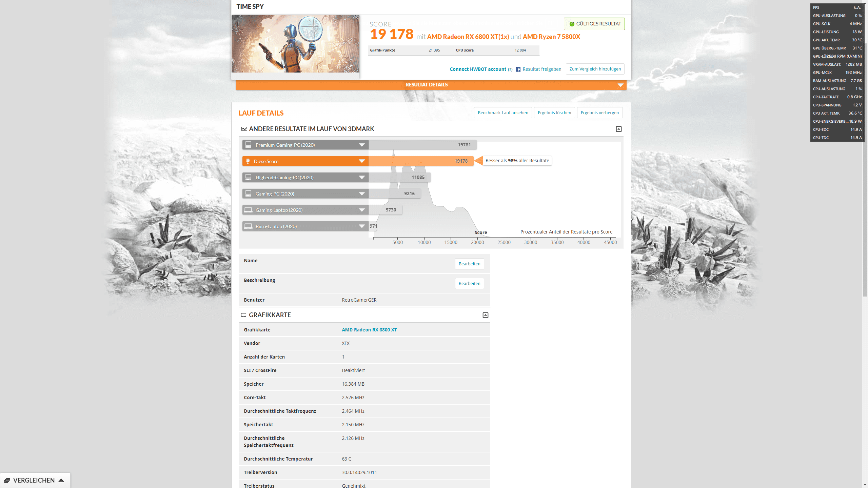Click the Core-Takt value 2.526 MHz
This screenshot has width=868, height=488.
click(x=353, y=398)
